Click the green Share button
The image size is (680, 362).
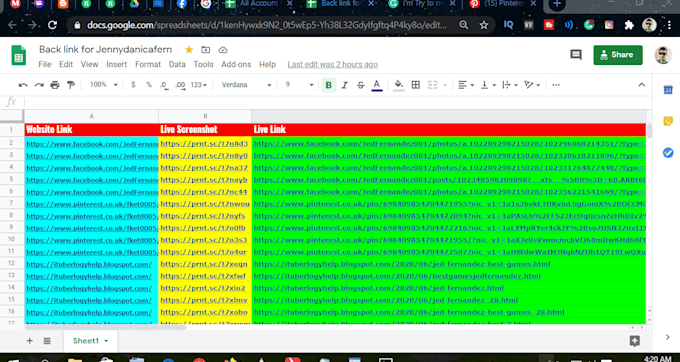[618, 55]
